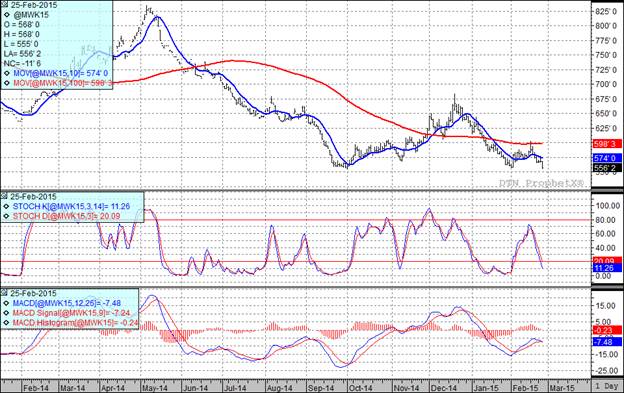The width and height of the screenshot is (624, 393).
Task: Select the MACD Signal[@MWK15,9] legend entry
Action: pos(72,313)
